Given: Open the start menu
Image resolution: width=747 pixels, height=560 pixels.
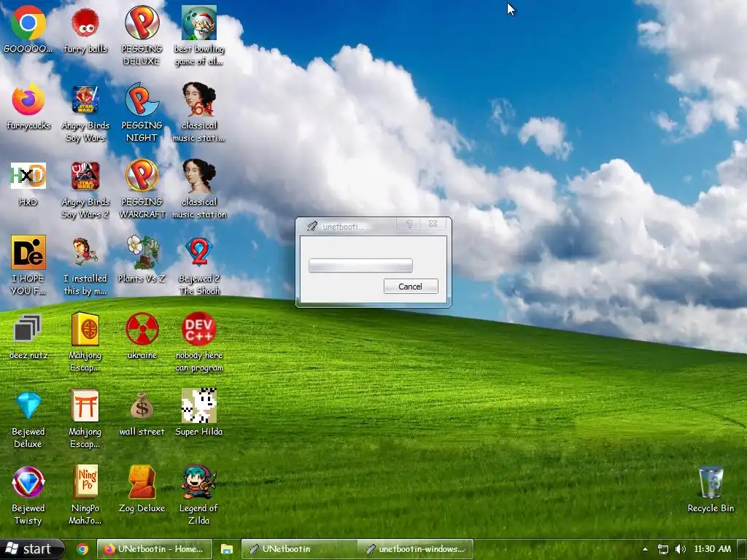Looking at the screenshot, I should point(32,549).
